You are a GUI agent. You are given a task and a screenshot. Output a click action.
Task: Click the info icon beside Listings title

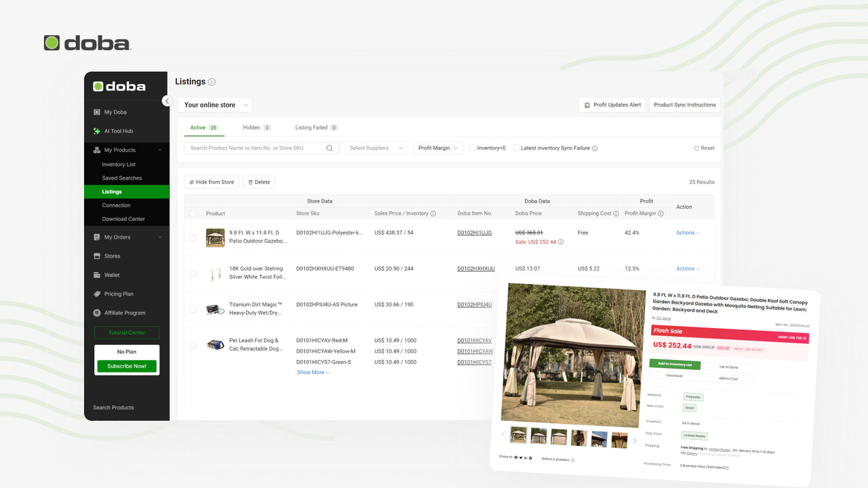click(x=212, y=82)
